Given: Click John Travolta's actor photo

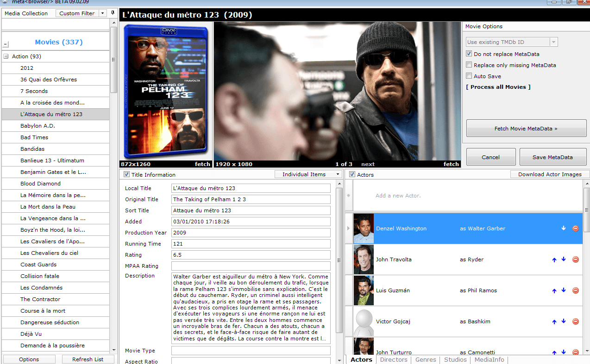Looking at the screenshot, I should click(x=364, y=259).
